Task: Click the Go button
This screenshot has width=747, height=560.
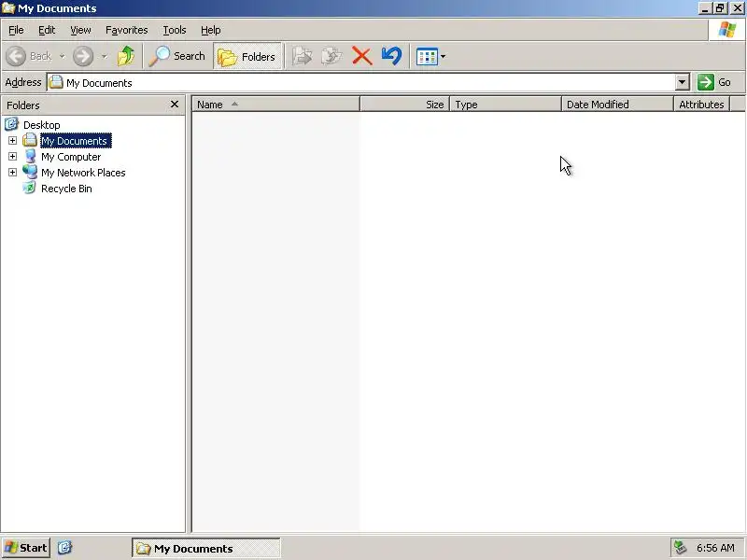Action: pos(714,82)
